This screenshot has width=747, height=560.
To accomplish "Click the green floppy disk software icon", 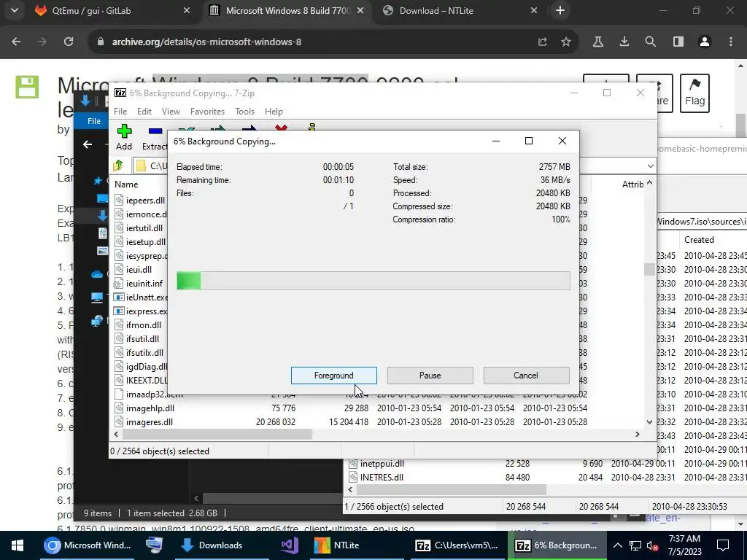I will tap(27, 87).
